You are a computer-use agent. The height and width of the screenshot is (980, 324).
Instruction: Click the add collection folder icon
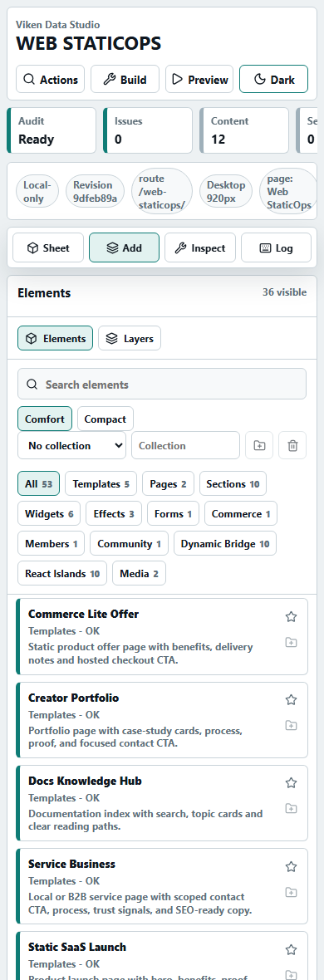[259, 446]
